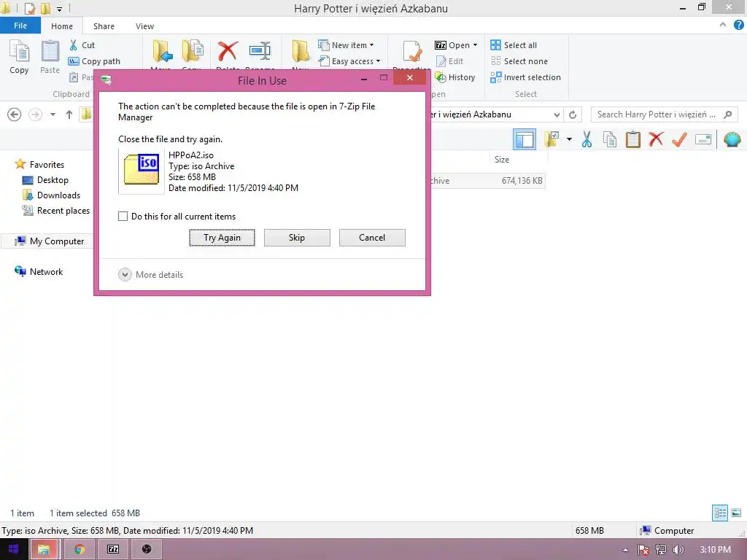The height and width of the screenshot is (560, 747).
Task: Click the Copy to folder icon
Action: coord(193,51)
